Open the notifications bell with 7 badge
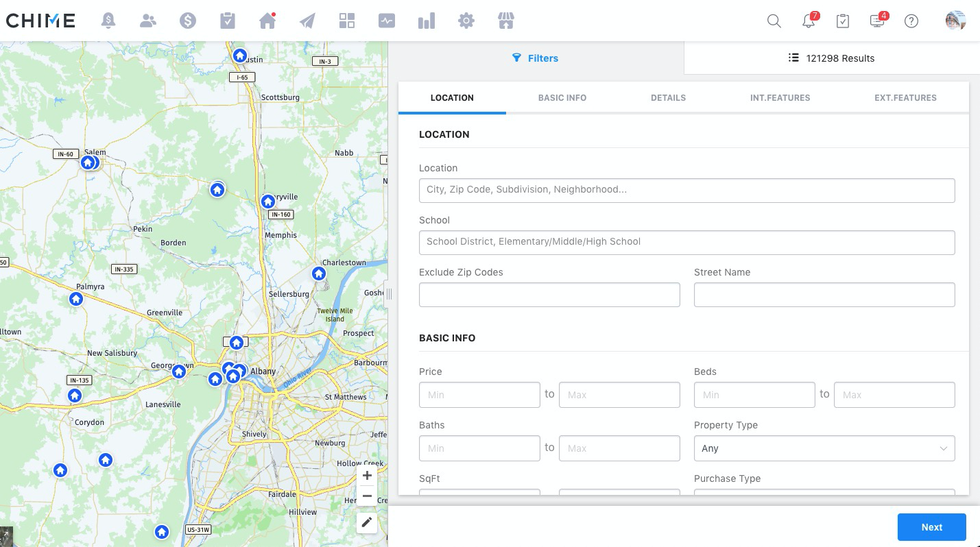 tap(809, 21)
